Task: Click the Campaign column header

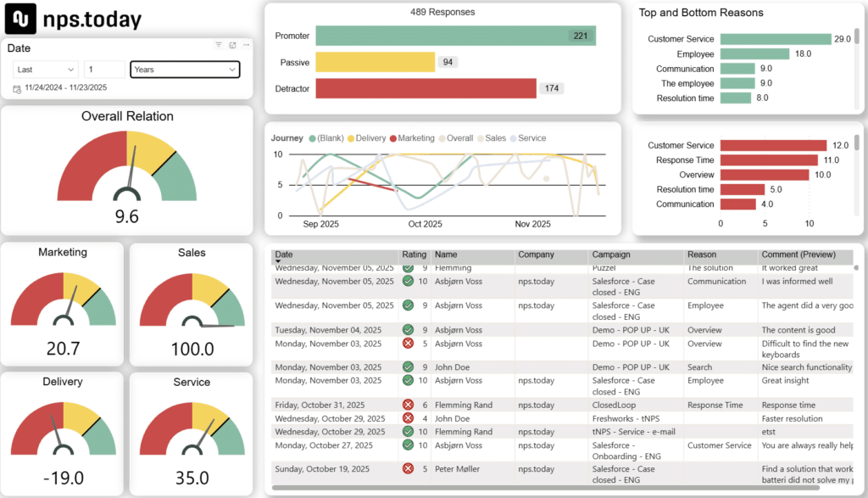Action: tap(610, 255)
